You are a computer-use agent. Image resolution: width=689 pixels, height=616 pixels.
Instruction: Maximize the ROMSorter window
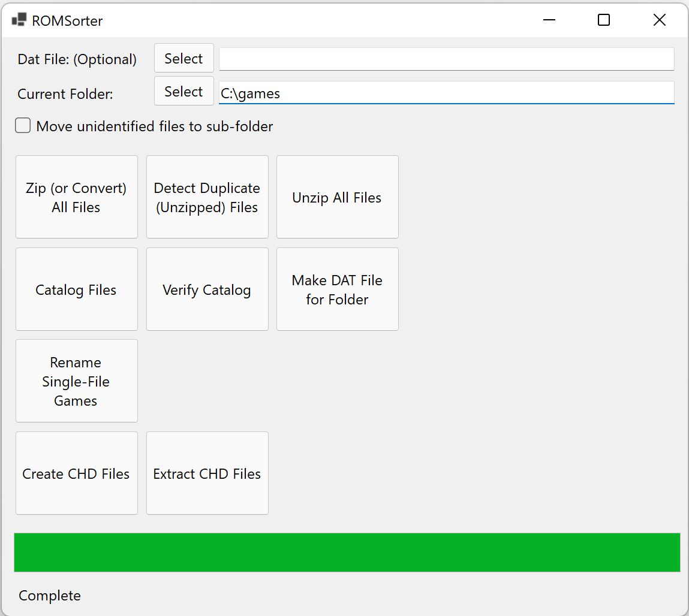pos(604,20)
